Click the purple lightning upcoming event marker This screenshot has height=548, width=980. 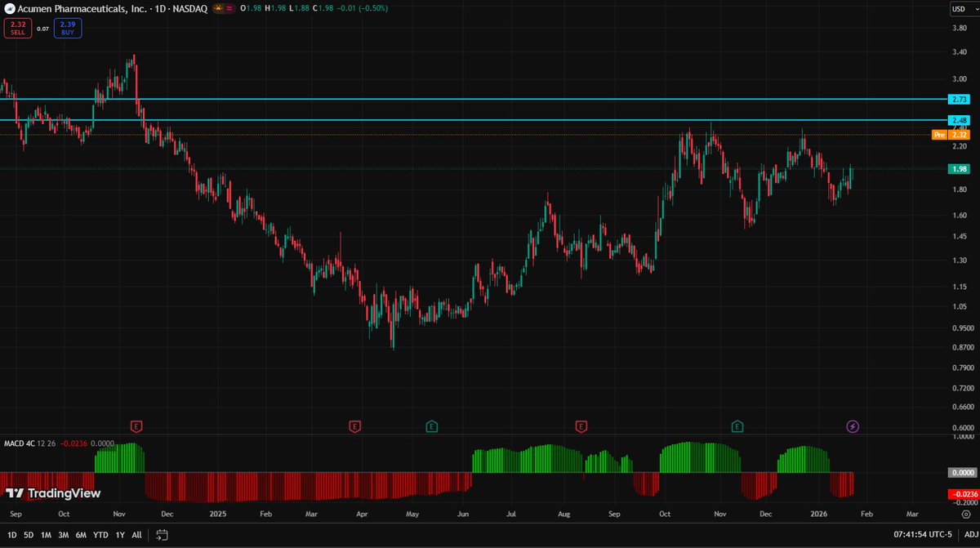pyautogui.click(x=853, y=426)
